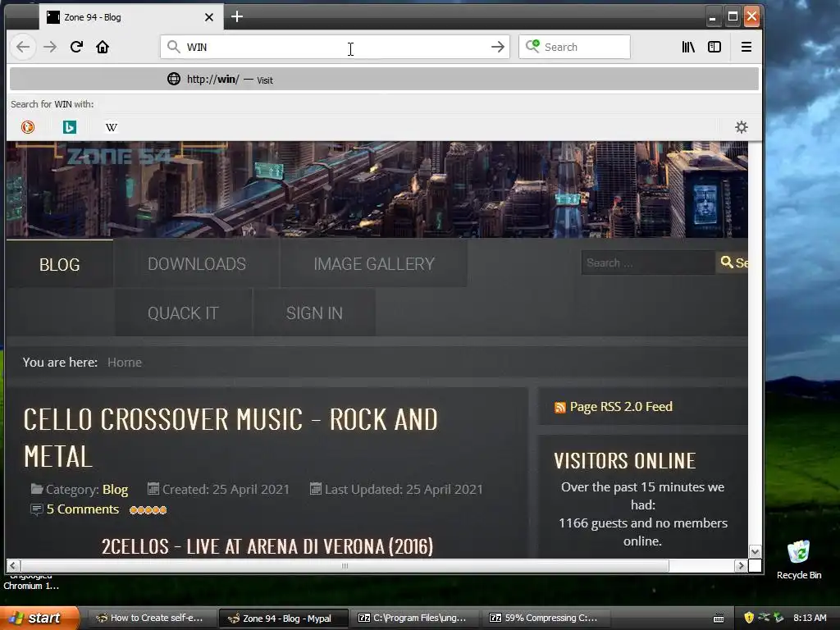
Task: Click the Home breadcrumb link
Action: (125, 362)
